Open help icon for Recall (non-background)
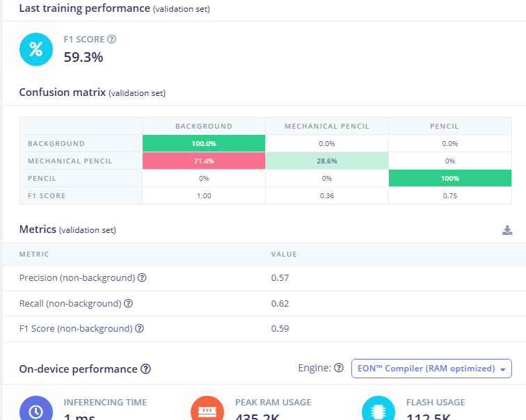526x420 pixels. click(x=128, y=303)
